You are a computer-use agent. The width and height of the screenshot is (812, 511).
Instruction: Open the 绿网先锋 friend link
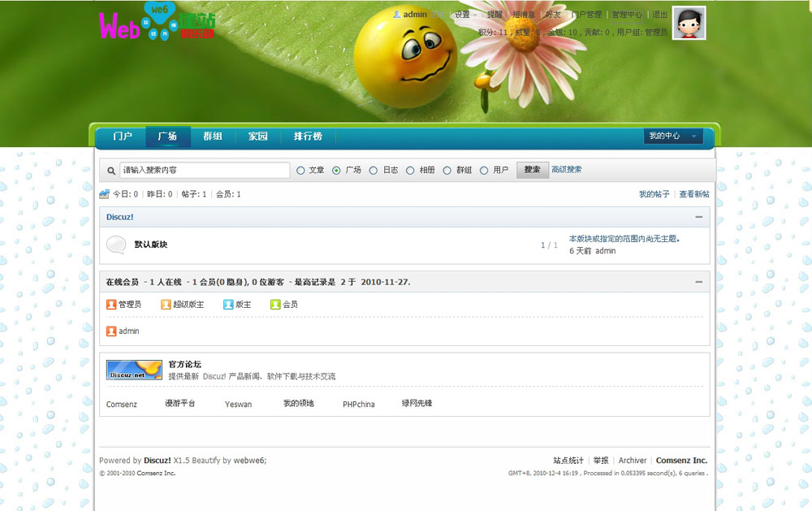417,403
